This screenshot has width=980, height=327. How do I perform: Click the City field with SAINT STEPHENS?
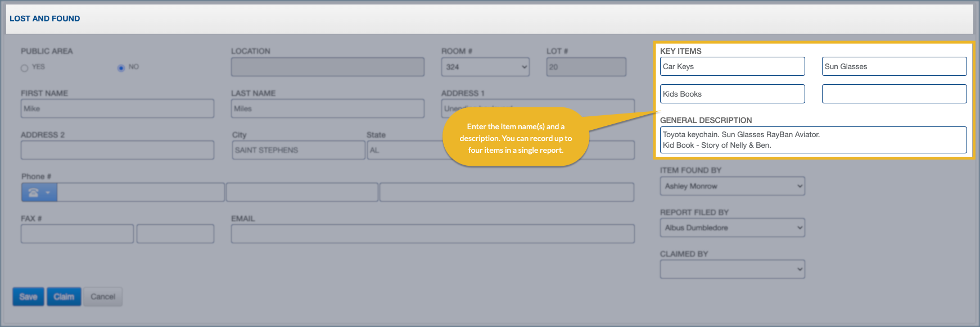(x=298, y=150)
